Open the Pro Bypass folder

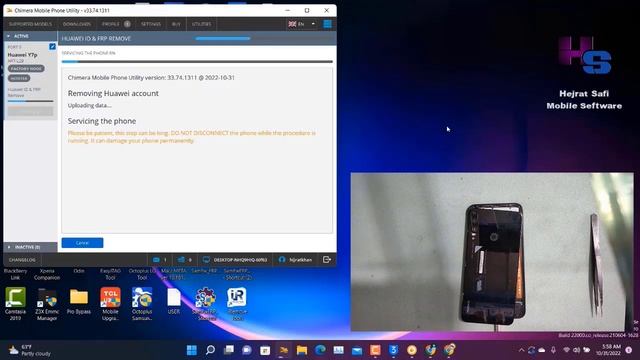click(79, 301)
